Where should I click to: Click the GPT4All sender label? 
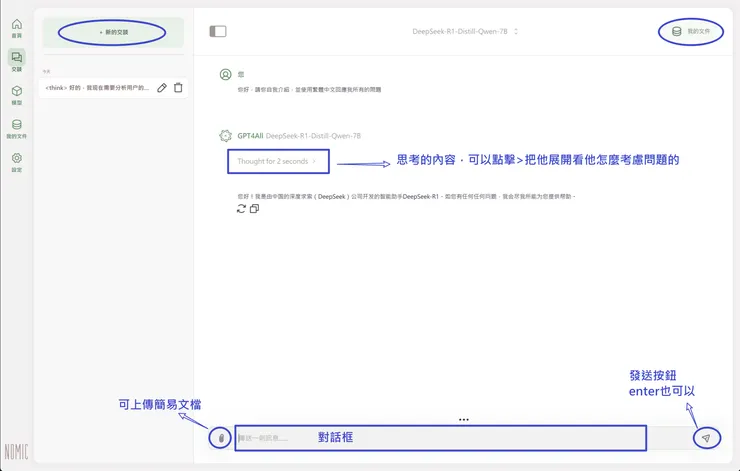[250, 136]
